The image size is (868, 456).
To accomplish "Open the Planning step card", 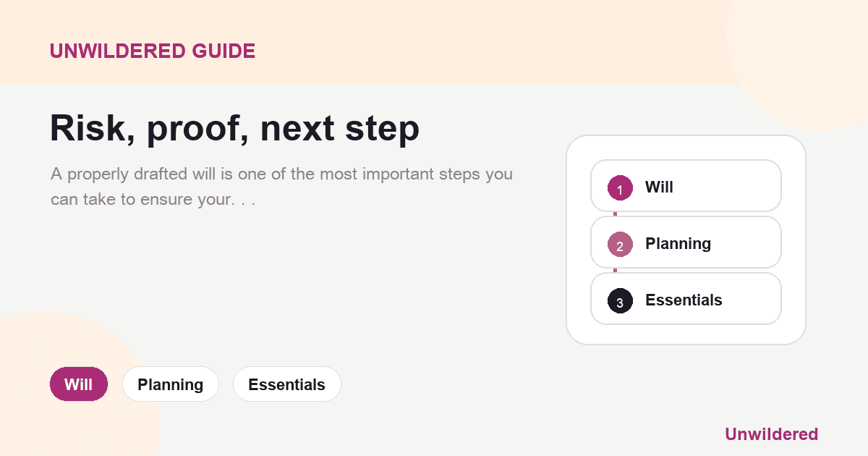I will [x=686, y=242].
